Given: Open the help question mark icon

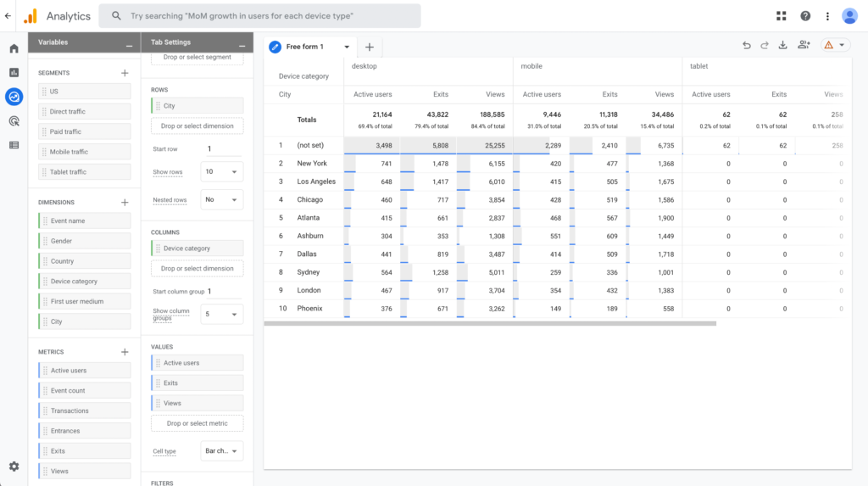Looking at the screenshot, I should pos(804,16).
